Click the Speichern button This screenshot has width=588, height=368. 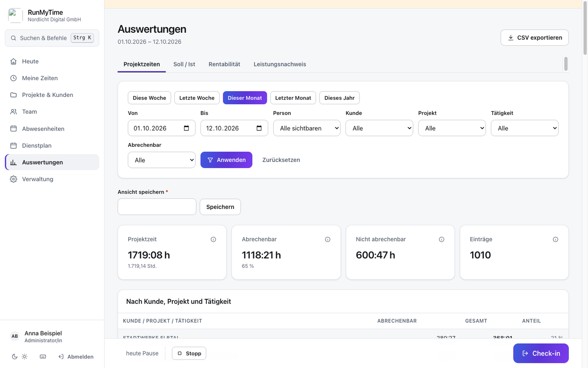pos(220,207)
